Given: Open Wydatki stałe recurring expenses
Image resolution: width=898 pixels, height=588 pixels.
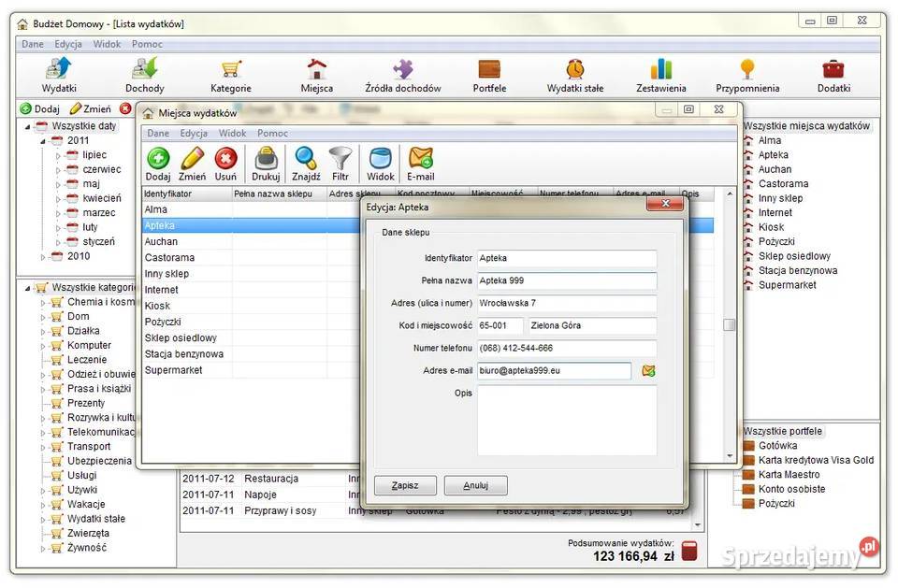Looking at the screenshot, I should 574,75.
